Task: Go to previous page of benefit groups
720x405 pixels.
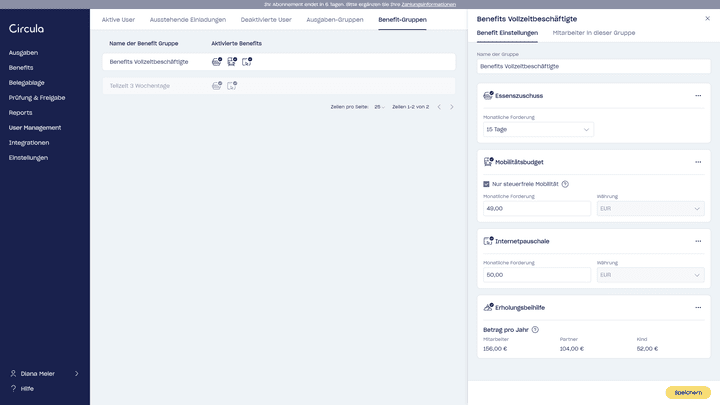Action: (438, 106)
